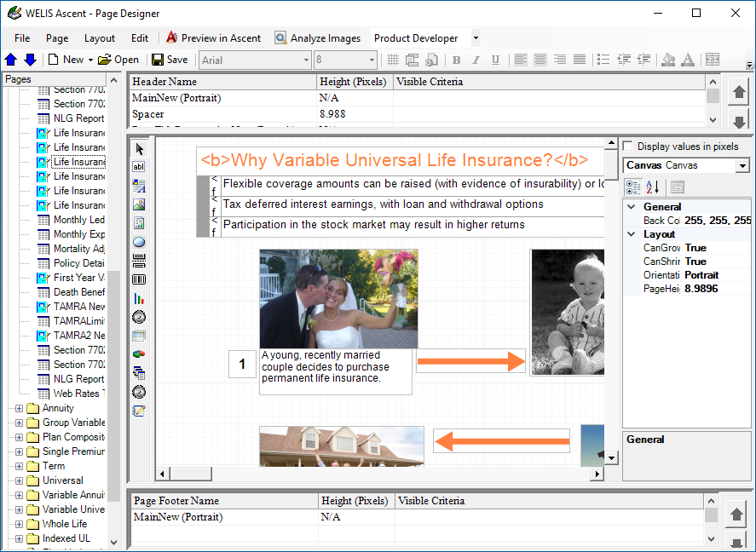Click the Back Color value field

point(716,221)
